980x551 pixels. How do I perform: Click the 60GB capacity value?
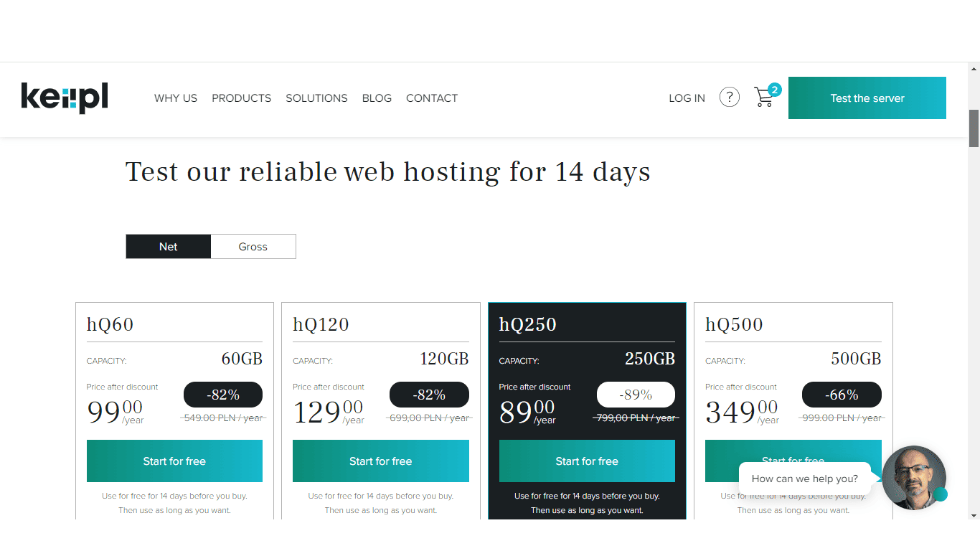pos(242,359)
